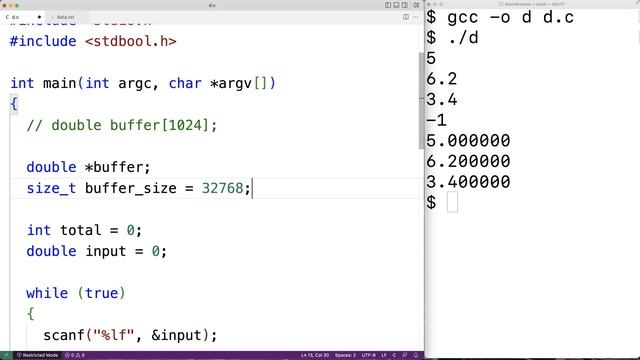Change indentation via Spaces: 2

pyautogui.click(x=345, y=355)
